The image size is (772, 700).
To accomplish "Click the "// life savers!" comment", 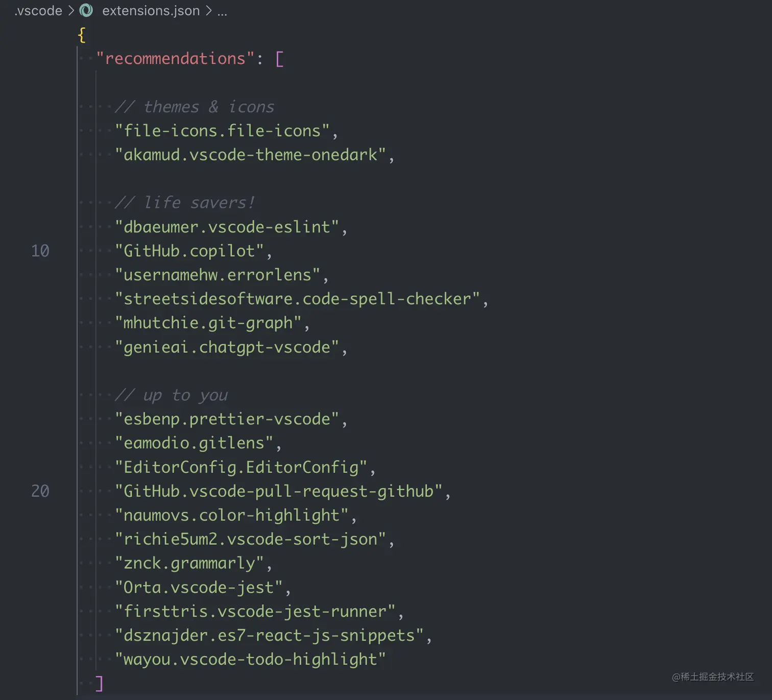I will click(184, 203).
